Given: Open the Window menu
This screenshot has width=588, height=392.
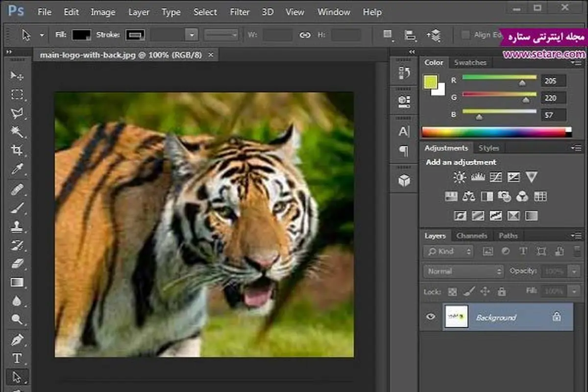Looking at the screenshot, I should pos(334,12).
